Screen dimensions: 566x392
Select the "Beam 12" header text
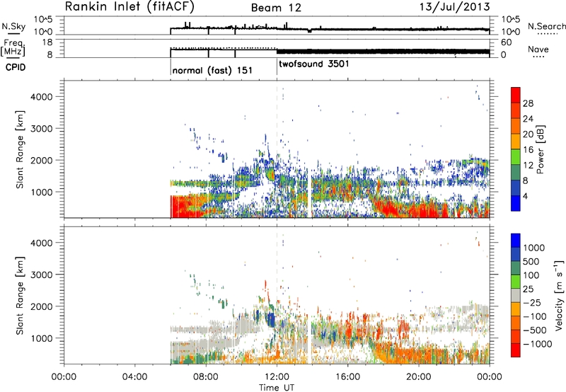(x=276, y=8)
